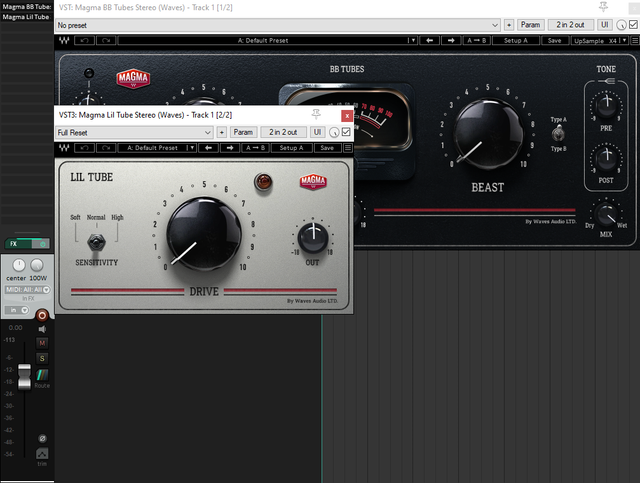Viewport: 640px width, 483px height.
Task: Click A→B copy button in Lil Tube
Action: tap(255, 148)
